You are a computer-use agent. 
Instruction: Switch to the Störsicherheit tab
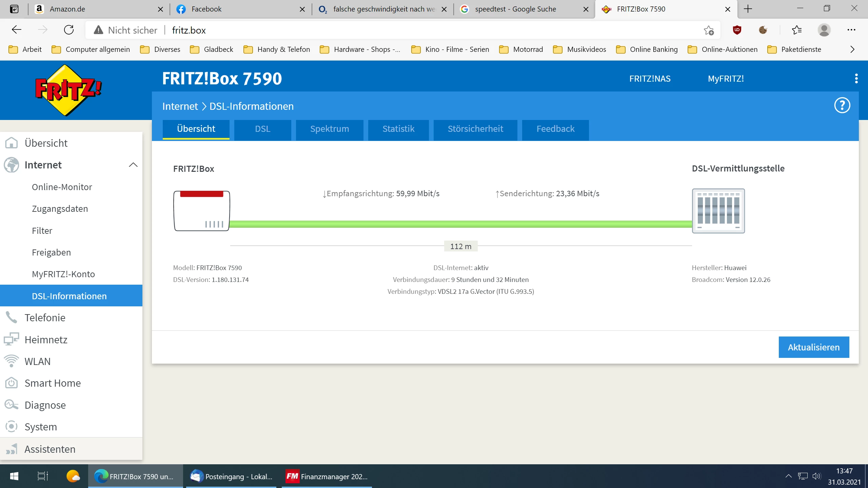[x=475, y=129]
